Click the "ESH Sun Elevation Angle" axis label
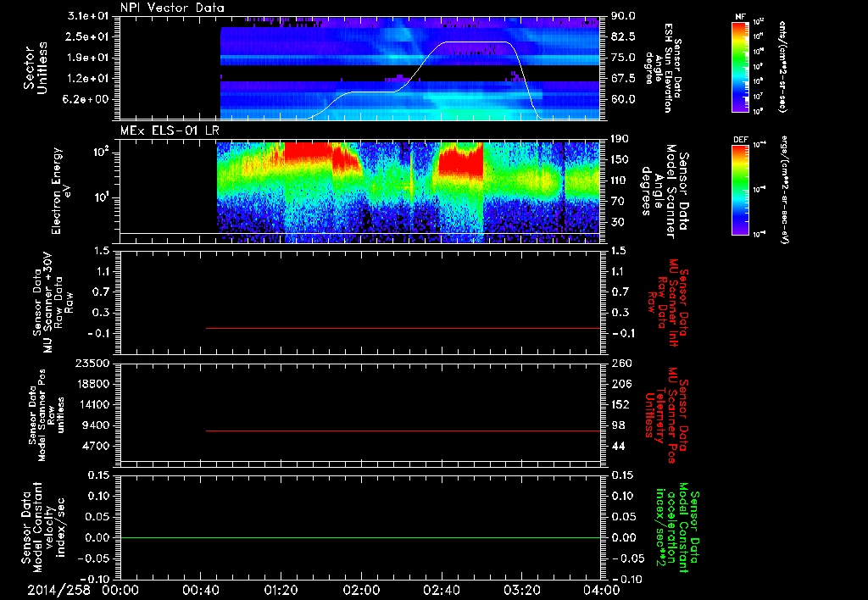 click(662, 68)
